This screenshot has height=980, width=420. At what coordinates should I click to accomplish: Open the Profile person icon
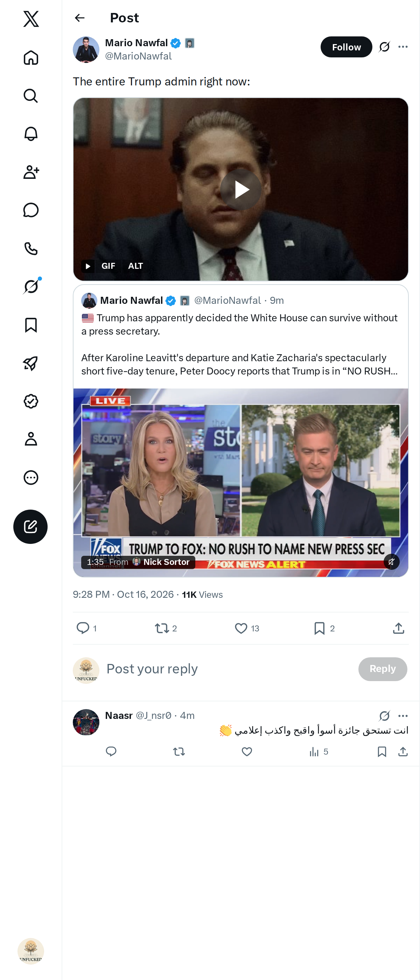coord(31,439)
